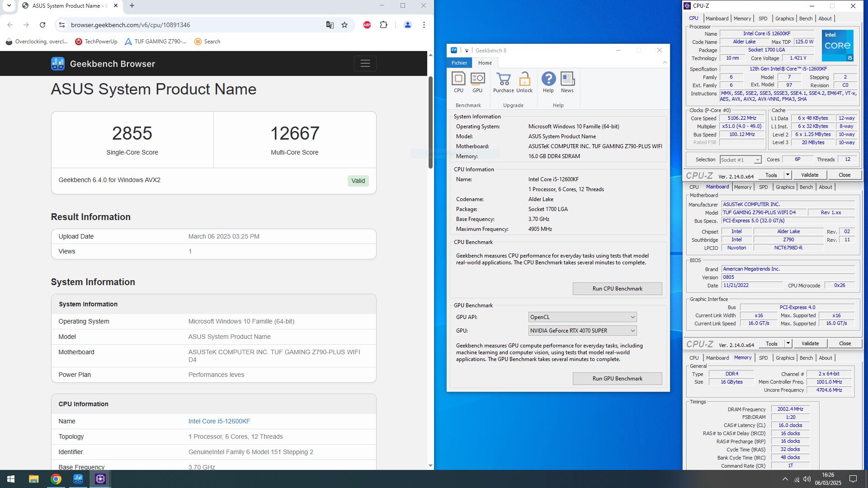Open the Search bookmark
Screen dimensions: 868x488
(207, 42)
